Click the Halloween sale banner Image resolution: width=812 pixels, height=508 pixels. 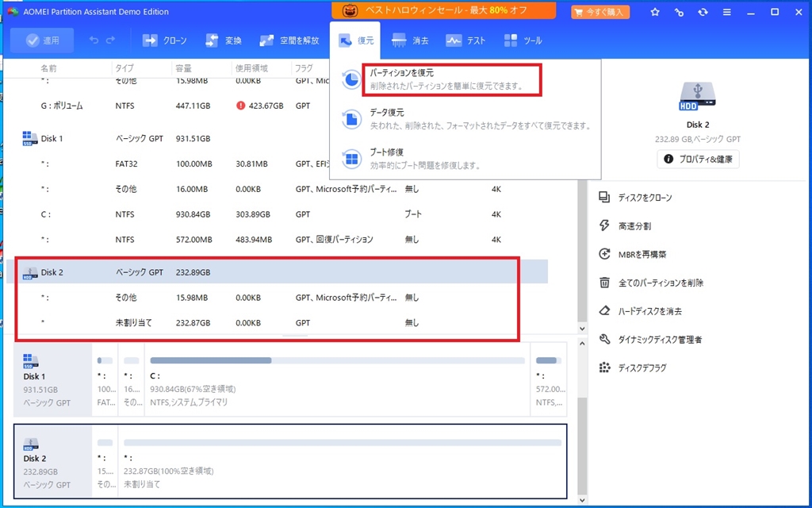[444, 10]
